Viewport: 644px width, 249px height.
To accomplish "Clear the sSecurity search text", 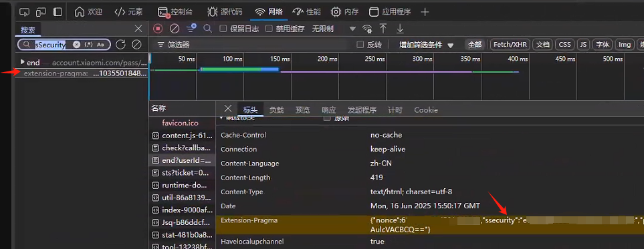I will [76, 45].
